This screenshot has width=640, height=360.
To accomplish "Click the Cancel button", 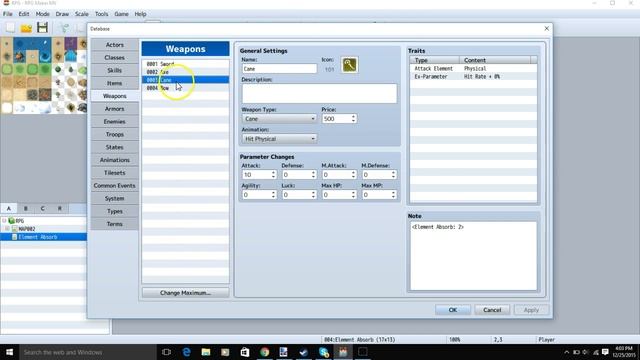I will (x=492, y=310).
